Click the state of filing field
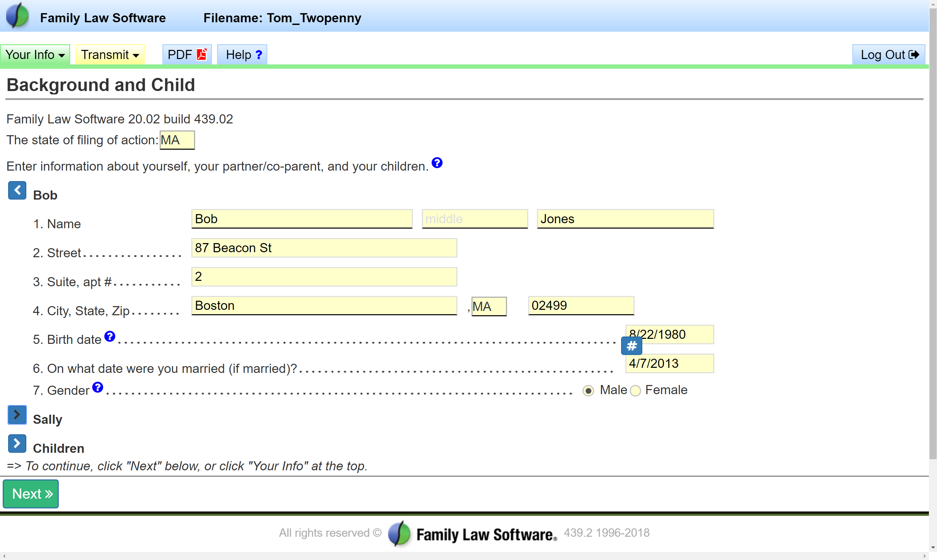Screen dimensions: 937x560 (x=177, y=140)
